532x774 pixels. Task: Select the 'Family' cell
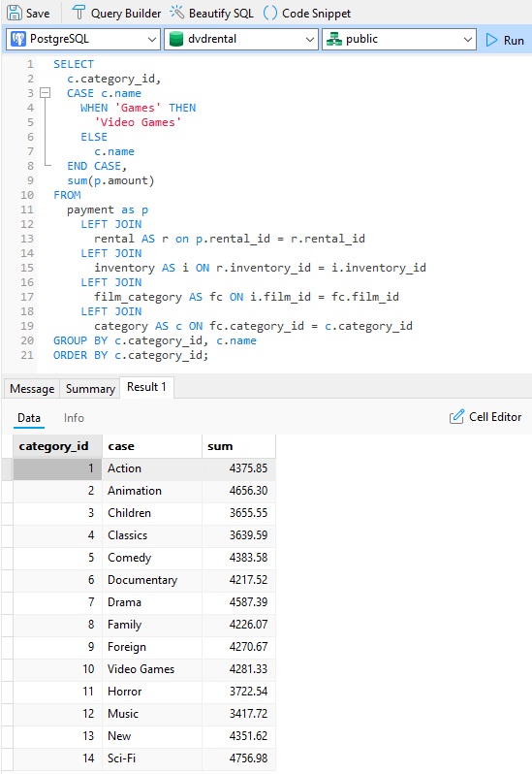click(152, 625)
